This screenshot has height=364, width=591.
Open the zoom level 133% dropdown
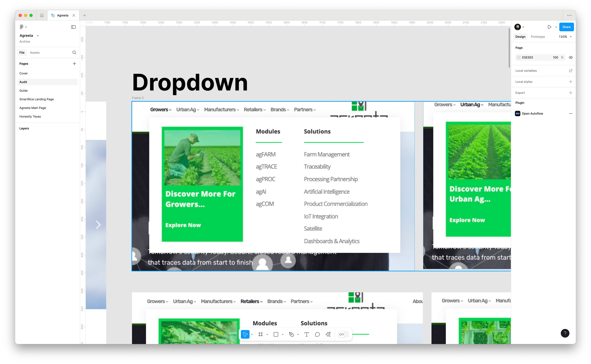565,37
